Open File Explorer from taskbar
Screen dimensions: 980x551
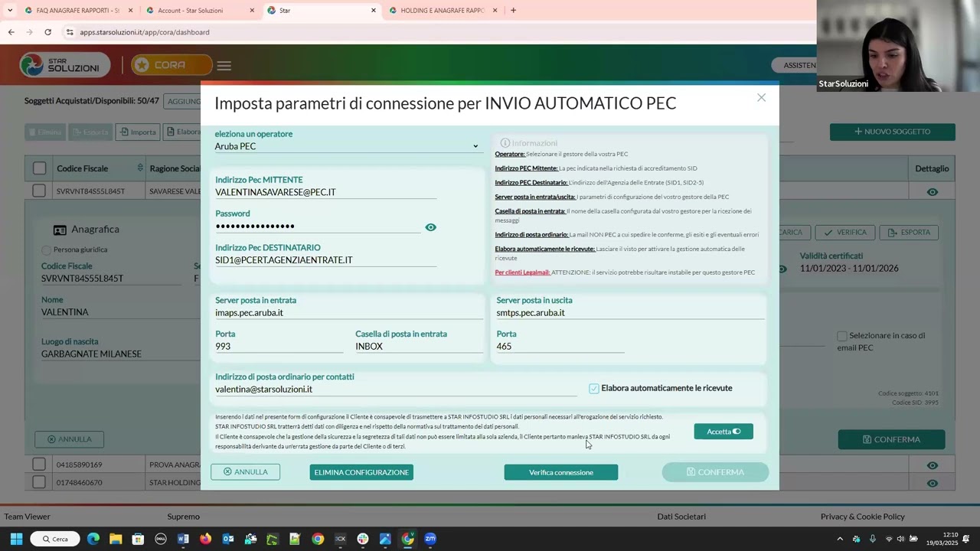click(x=116, y=539)
